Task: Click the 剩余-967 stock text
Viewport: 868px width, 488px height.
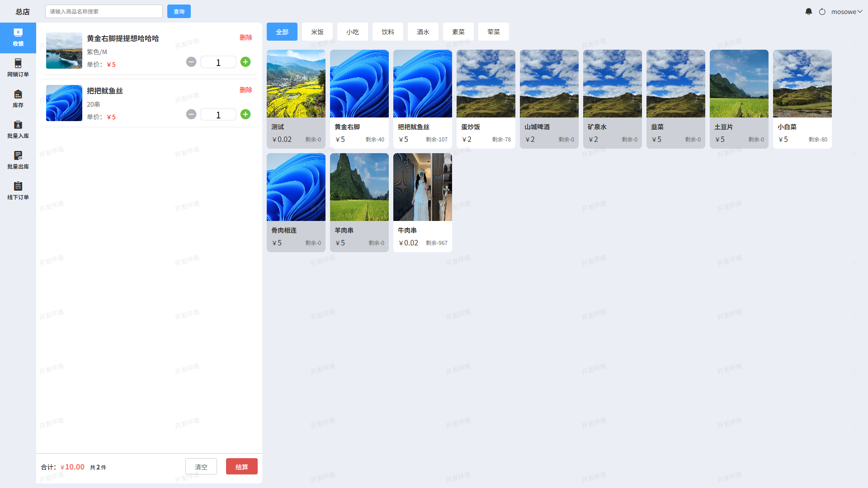Action: (437, 243)
